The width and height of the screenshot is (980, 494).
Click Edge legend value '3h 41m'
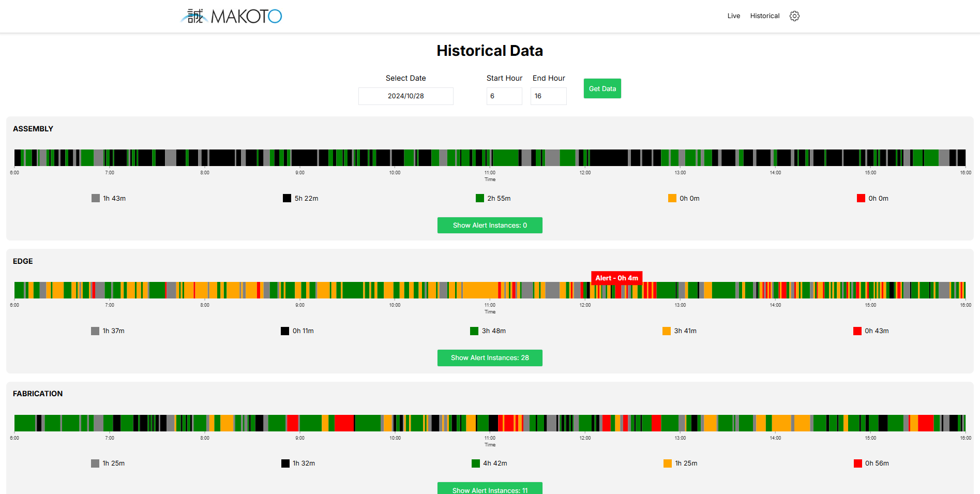point(685,331)
